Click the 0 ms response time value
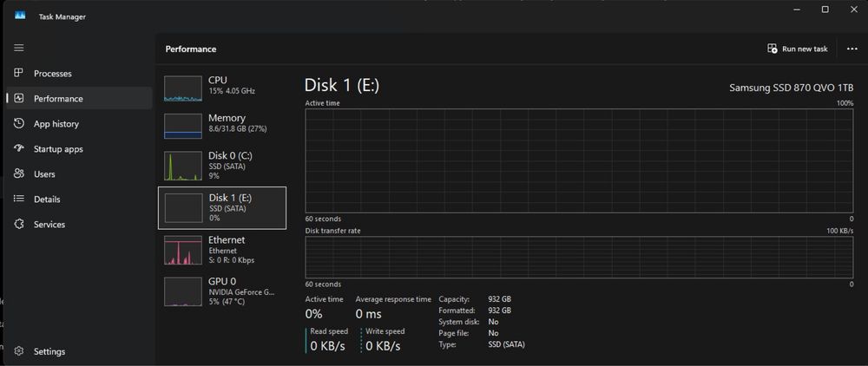 (368, 314)
